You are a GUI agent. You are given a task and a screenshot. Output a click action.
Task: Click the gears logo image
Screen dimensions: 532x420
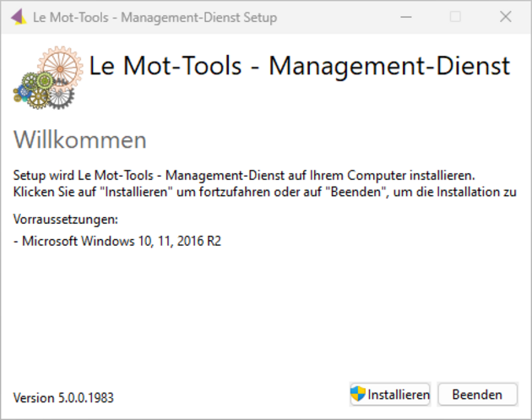coord(47,78)
